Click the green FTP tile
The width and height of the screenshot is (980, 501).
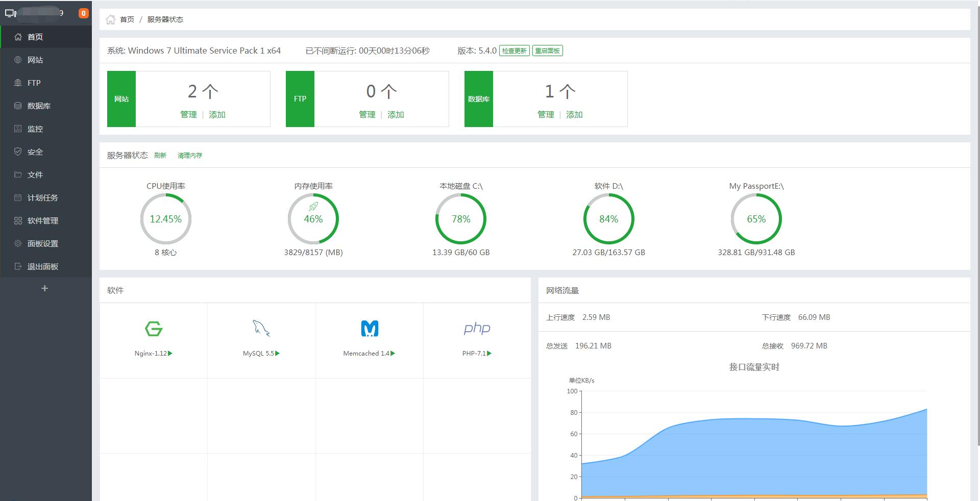300,99
